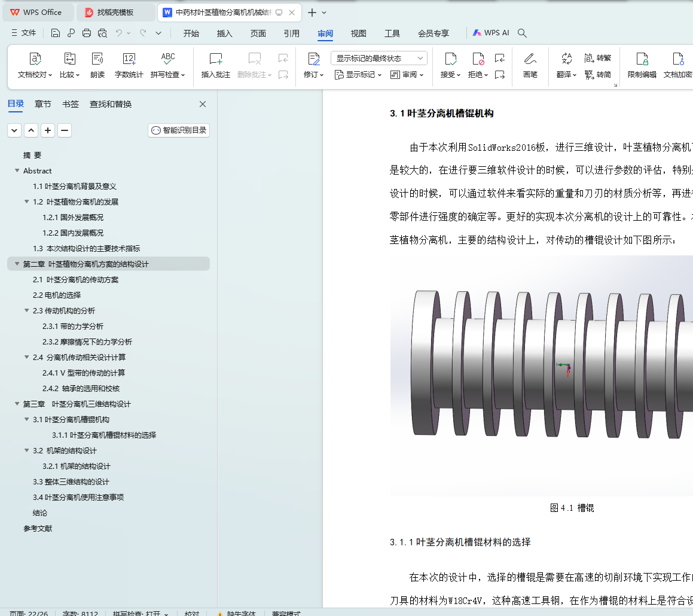Click the Print Preview icon
This screenshot has height=616, width=693.
point(102,33)
